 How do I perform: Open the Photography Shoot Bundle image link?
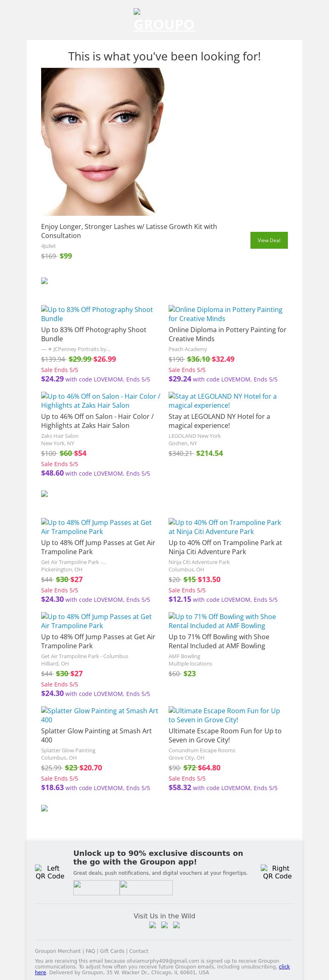pos(97,314)
